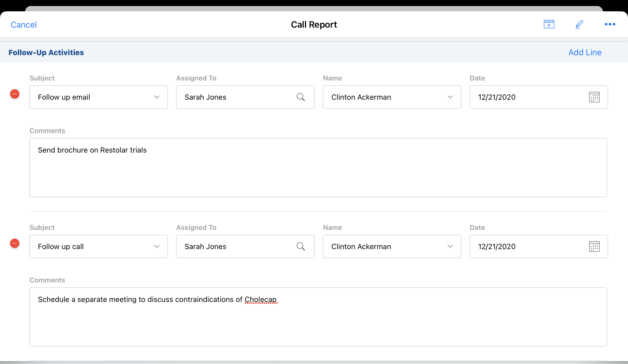Cancel the Call Report
Image resolution: width=628 pixels, height=364 pixels.
[23, 25]
